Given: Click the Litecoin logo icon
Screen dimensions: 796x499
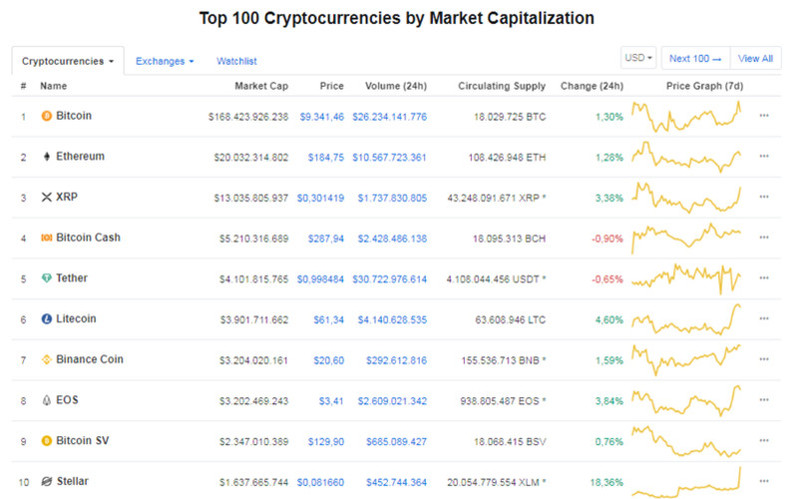Looking at the screenshot, I should pos(46,319).
